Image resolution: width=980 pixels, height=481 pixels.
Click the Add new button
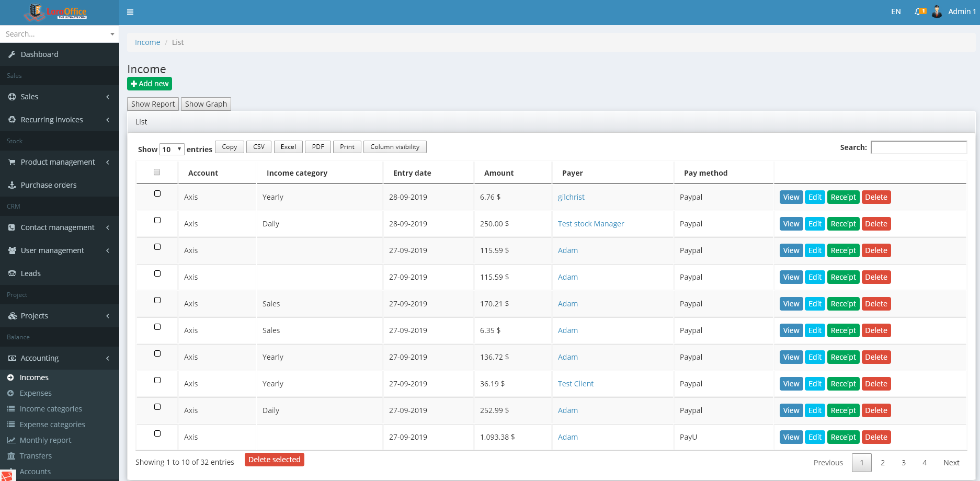[x=150, y=84]
